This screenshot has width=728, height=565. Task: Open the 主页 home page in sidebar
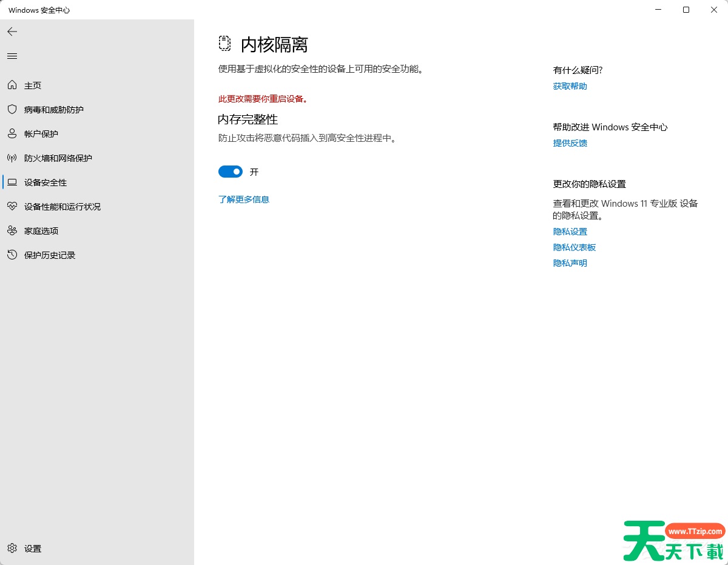[x=33, y=85]
